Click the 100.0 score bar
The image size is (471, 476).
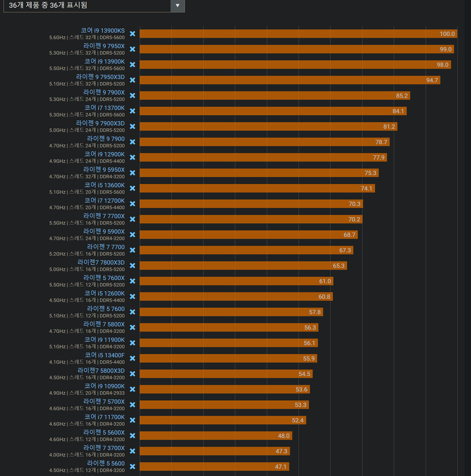coord(298,34)
